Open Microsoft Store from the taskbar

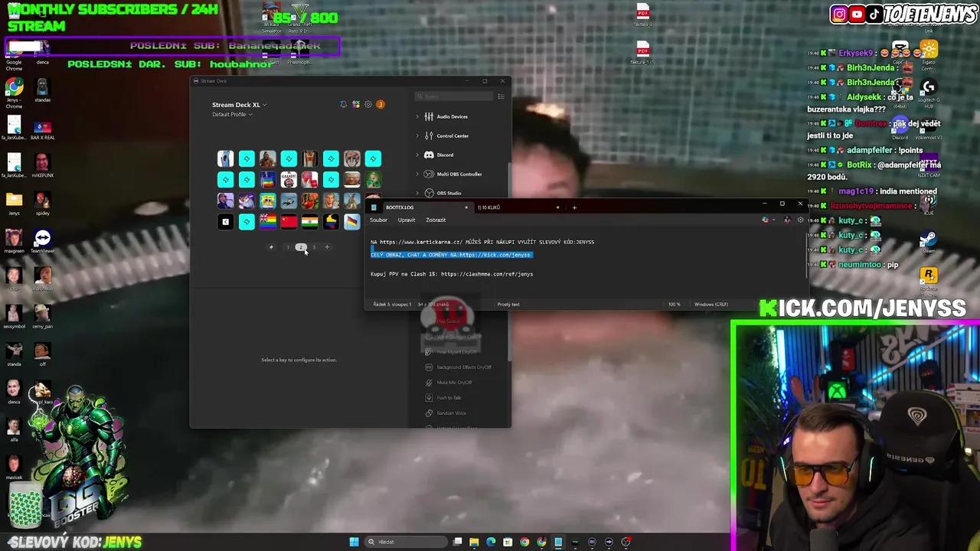click(x=508, y=542)
